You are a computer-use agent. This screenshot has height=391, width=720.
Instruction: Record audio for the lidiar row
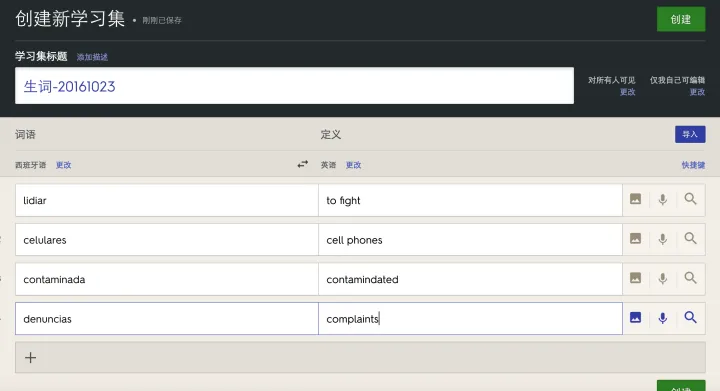click(663, 199)
